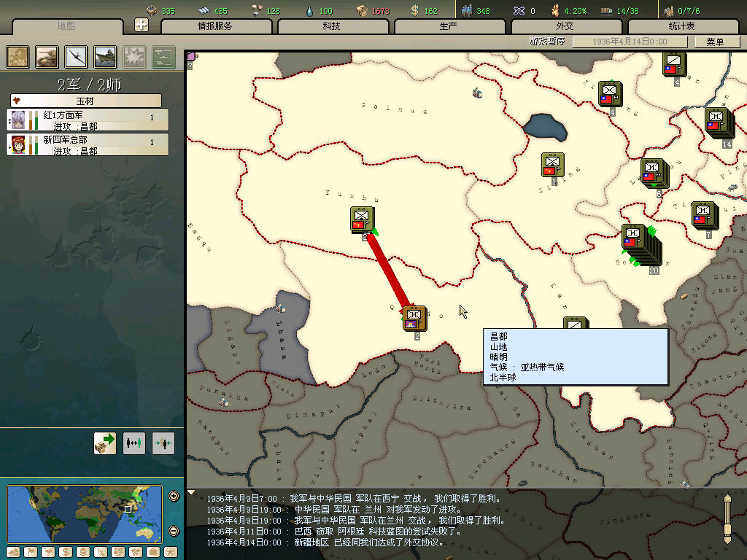Select the land units tank icon
747x560 pixels.
(47, 57)
